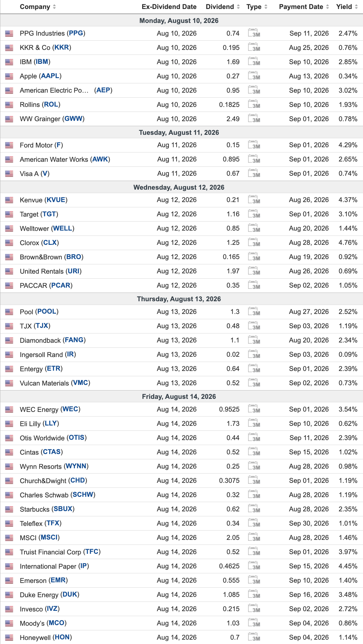Open the MSCI ticker link
This screenshot has height=644, width=363.
point(49,537)
